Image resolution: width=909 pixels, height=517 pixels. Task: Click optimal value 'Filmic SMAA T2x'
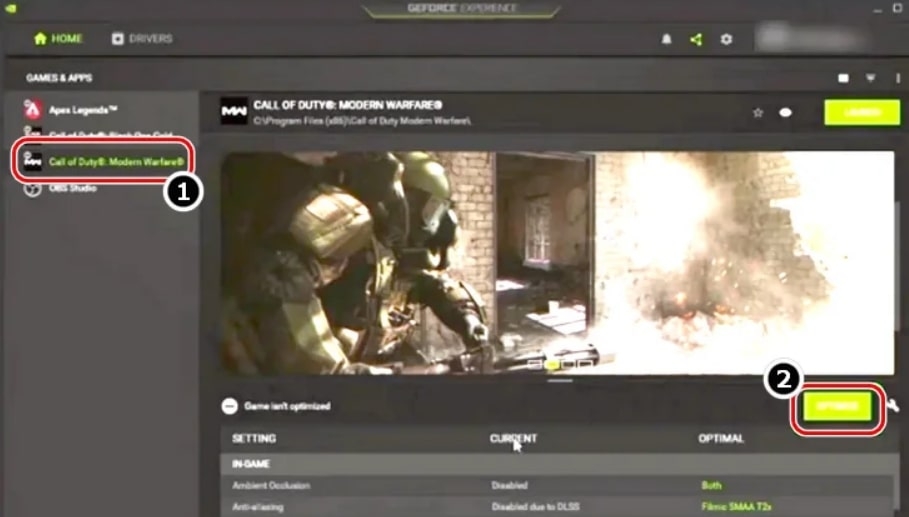click(x=736, y=507)
